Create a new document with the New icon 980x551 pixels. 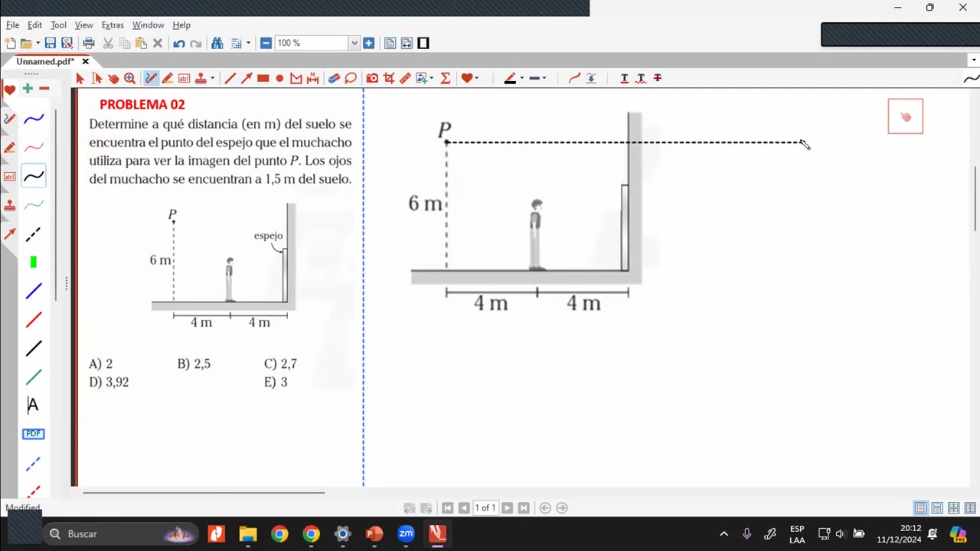pos(10,44)
